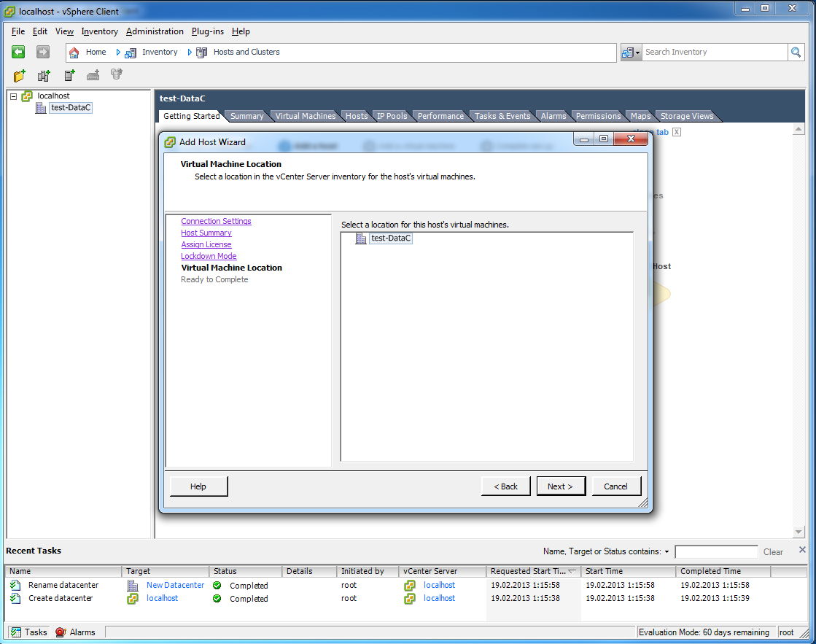Screen dimensions: 816x644
Task: Click the Requested Start Time sort arrow
Action: [572, 571]
